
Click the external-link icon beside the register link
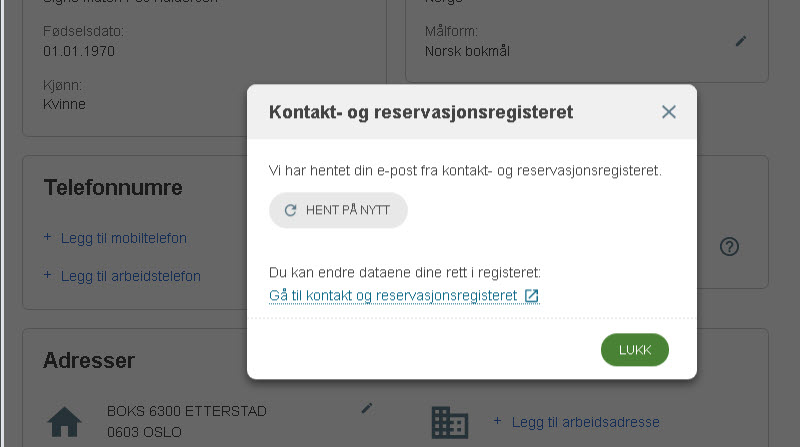pos(532,296)
